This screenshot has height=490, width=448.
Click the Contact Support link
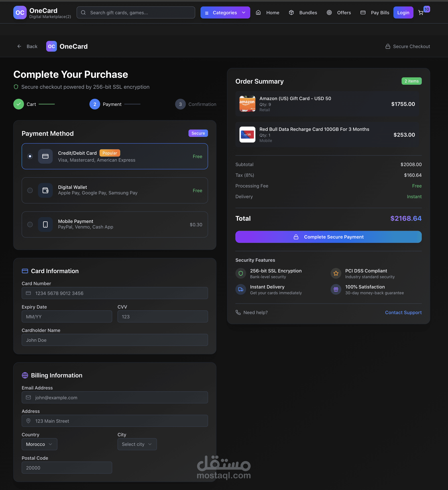click(x=403, y=312)
